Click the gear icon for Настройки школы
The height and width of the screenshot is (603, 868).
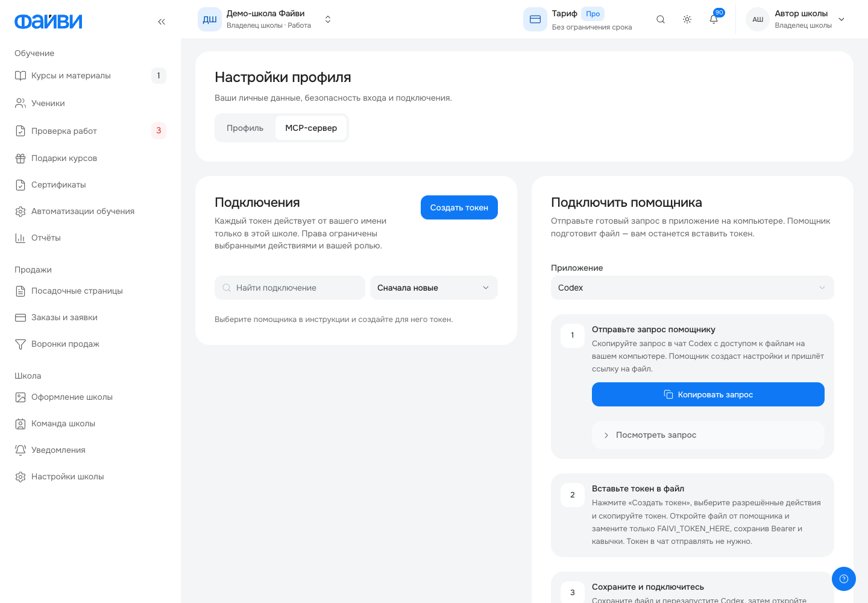coord(20,476)
